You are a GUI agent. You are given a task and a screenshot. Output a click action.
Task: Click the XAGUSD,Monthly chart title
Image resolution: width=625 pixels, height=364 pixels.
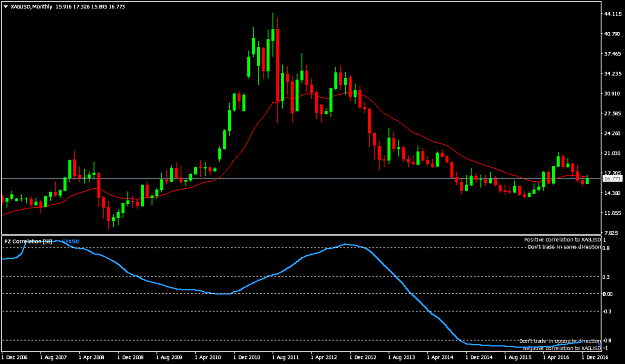(x=31, y=7)
